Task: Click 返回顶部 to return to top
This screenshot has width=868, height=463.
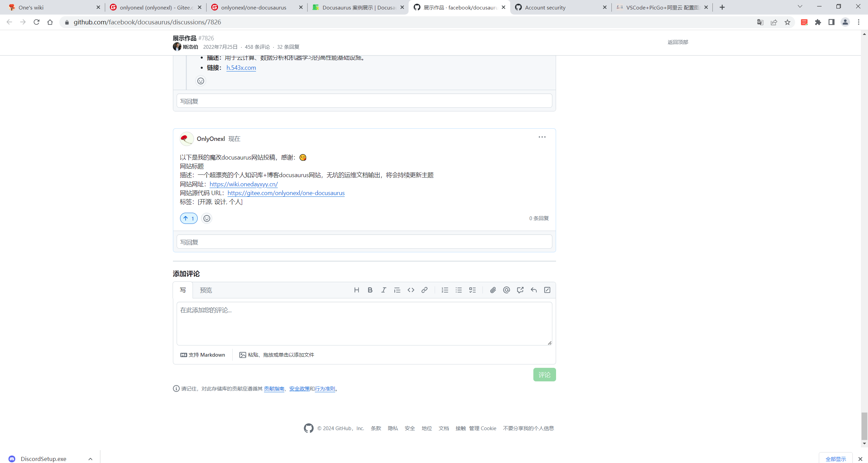Action: [x=677, y=42]
